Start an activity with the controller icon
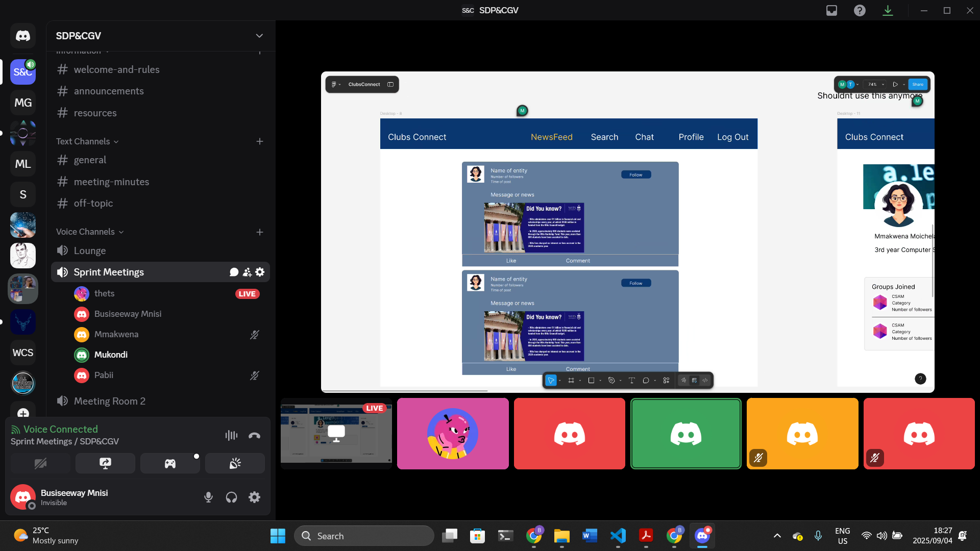 point(170,463)
